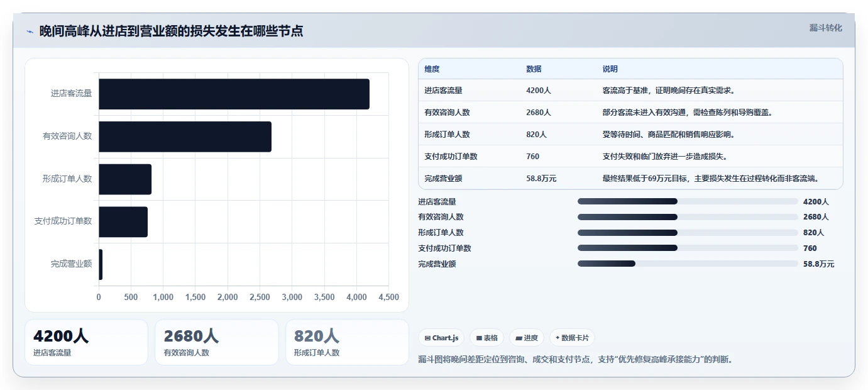Click 支付成功订单数 in the table's first column

pos(451,157)
